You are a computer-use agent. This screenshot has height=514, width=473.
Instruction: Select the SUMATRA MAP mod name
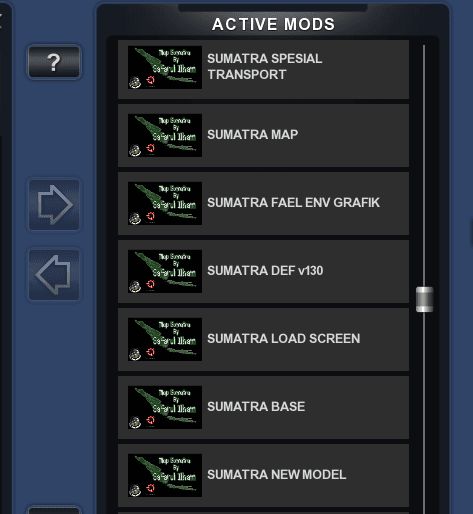[x=253, y=135]
